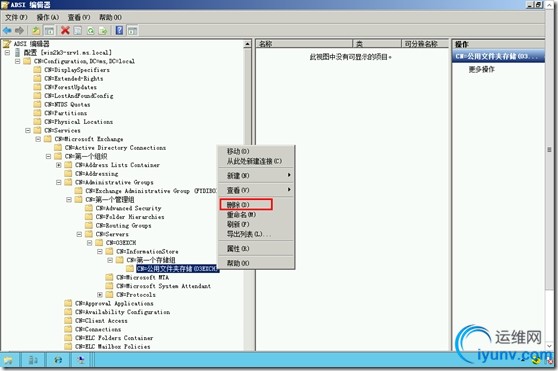This screenshot has width=558, height=371.
Task: Click the Forward arrow toolbar icon
Action: 20,31
